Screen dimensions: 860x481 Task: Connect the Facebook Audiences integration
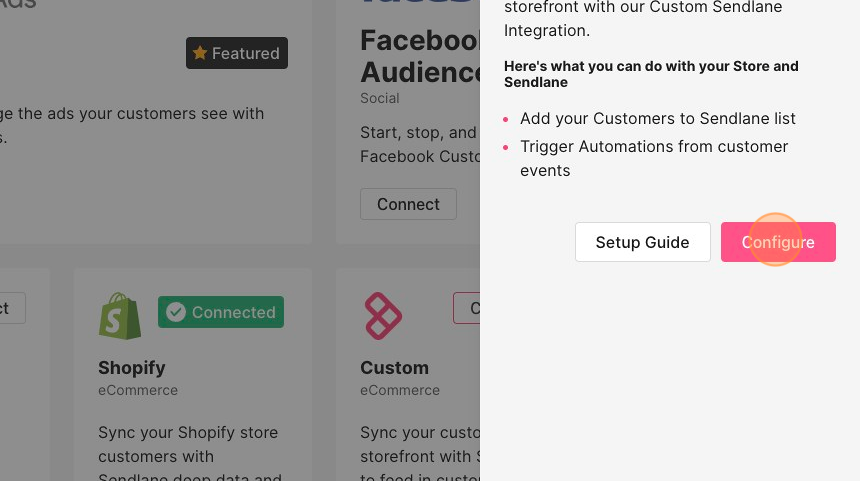tap(408, 204)
